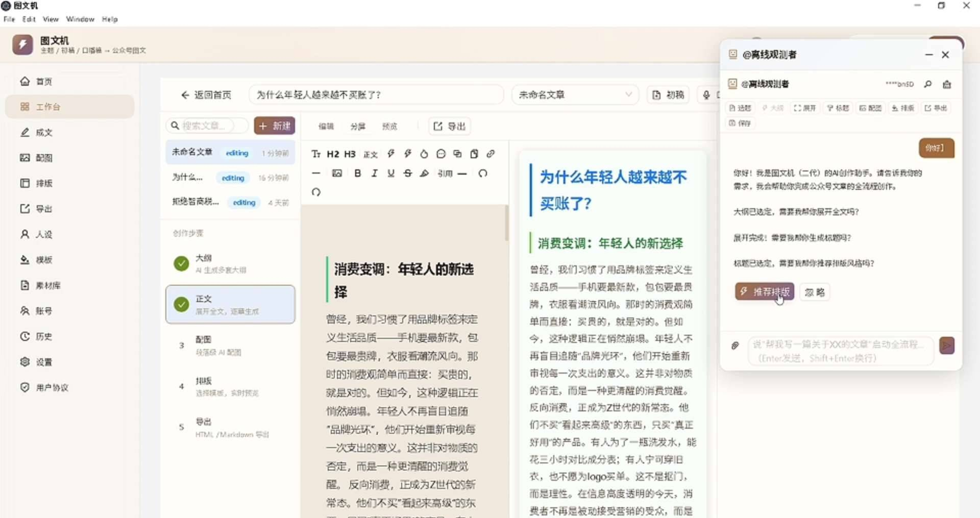Apply H2 heading in editor toolbar
The width and height of the screenshot is (980, 518).
coord(333,154)
